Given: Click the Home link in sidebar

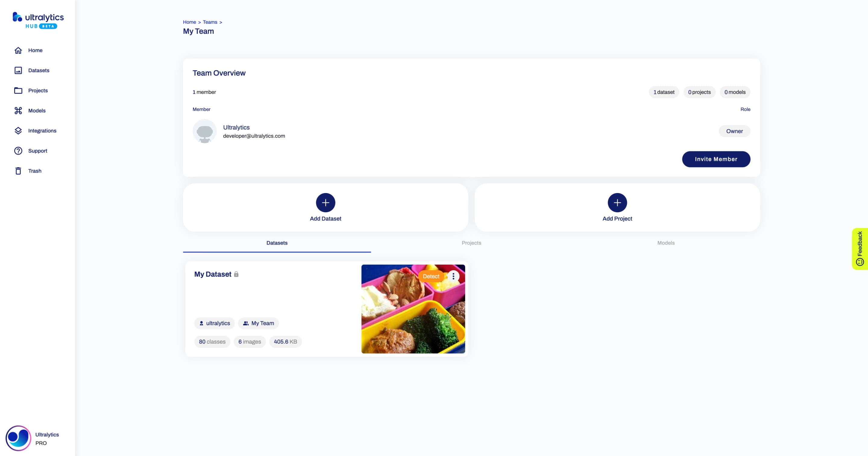Looking at the screenshot, I should point(36,50).
